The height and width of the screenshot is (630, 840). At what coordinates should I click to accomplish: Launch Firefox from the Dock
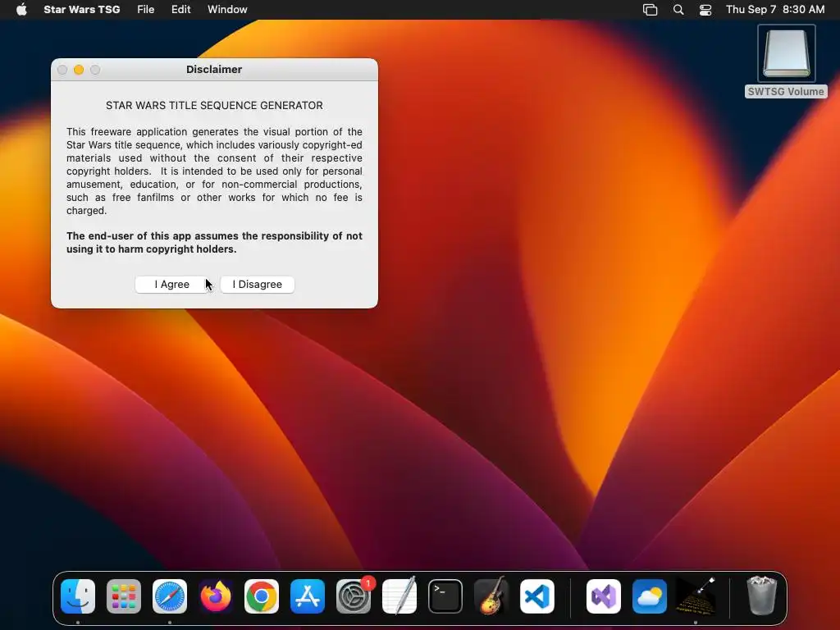pyautogui.click(x=216, y=596)
